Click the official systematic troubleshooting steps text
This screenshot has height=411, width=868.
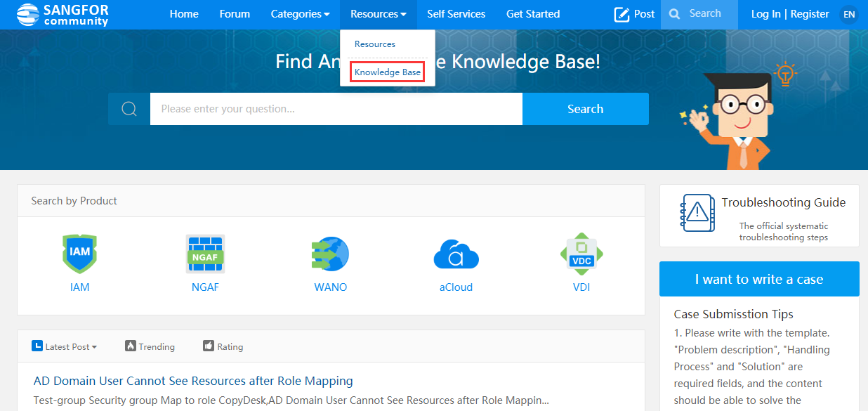(x=784, y=231)
